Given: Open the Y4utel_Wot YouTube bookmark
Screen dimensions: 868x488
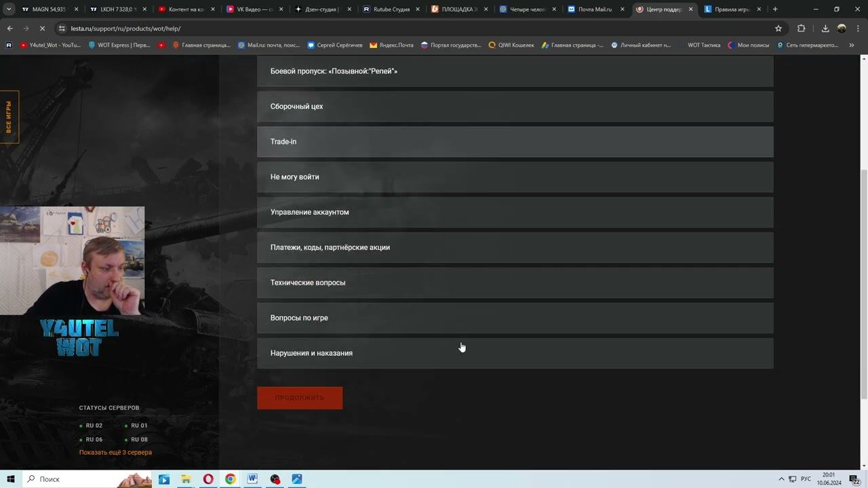Looking at the screenshot, I should [50, 45].
